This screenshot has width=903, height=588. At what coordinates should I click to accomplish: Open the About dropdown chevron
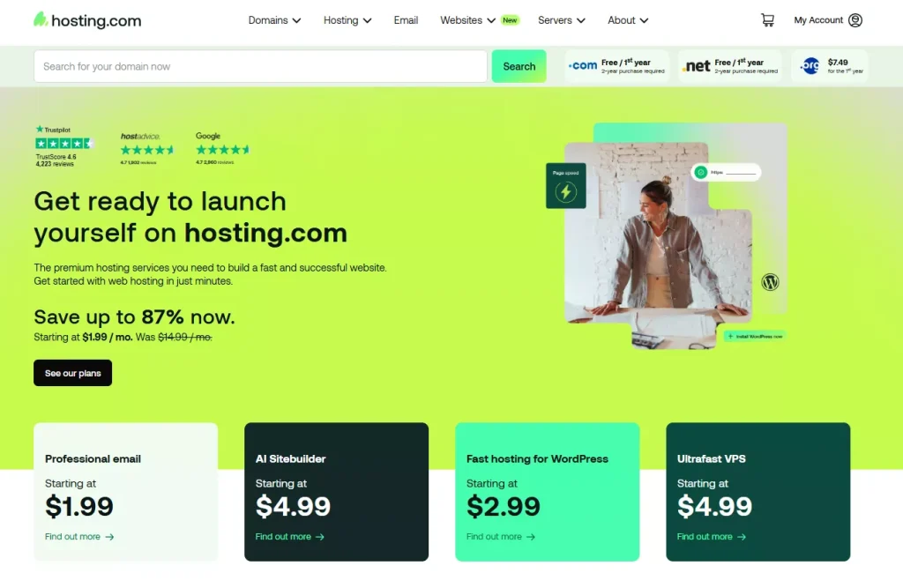pos(644,20)
